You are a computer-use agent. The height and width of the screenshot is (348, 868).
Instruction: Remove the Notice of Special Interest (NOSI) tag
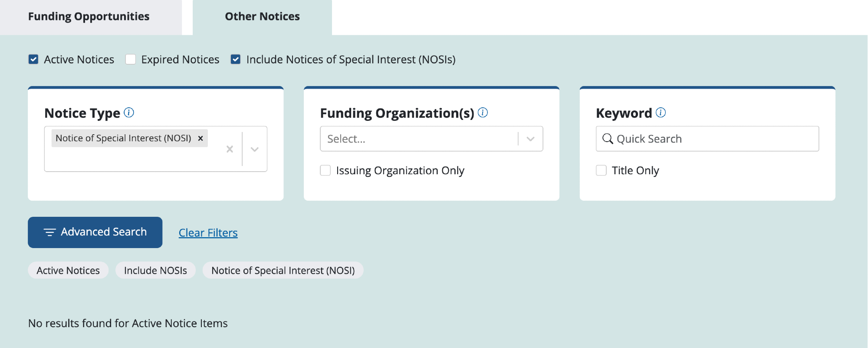201,138
